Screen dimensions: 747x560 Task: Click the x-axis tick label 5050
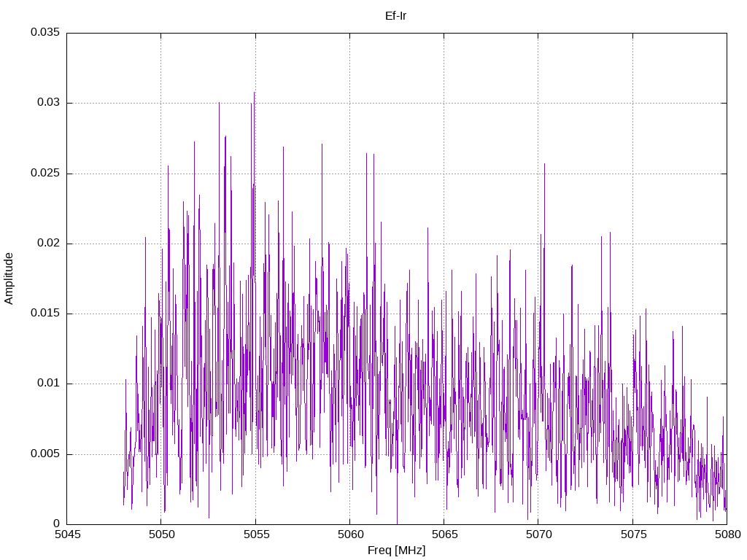click(x=162, y=534)
